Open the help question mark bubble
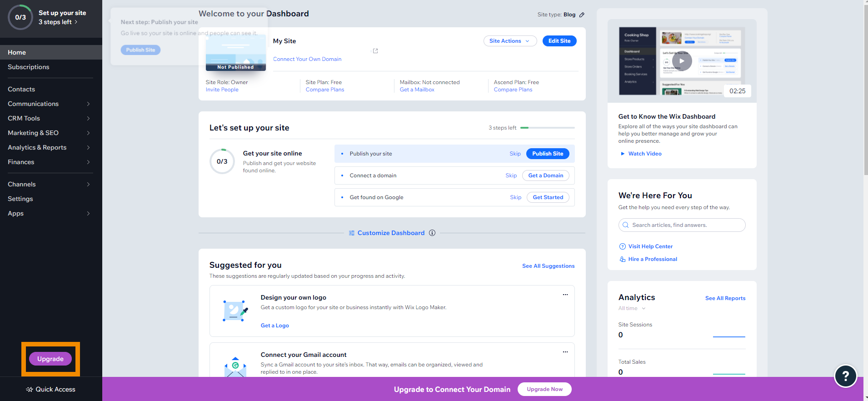The image size is (868, 401). (x=845, y=376)
